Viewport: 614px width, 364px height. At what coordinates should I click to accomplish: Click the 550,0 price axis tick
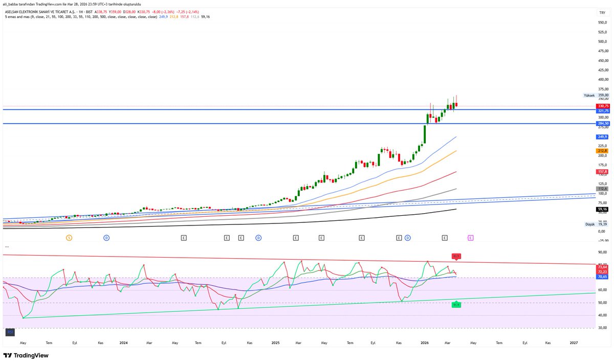point(603,22)
